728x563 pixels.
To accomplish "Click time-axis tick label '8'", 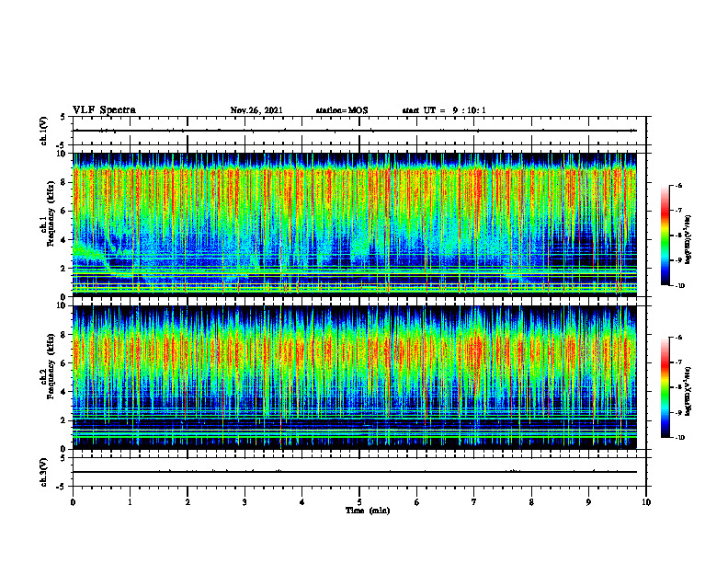I will [531, 502].
